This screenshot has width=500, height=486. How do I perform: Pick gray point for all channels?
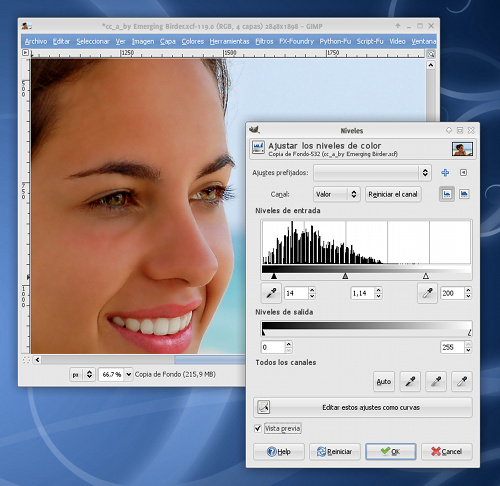(x=436, y=381)
